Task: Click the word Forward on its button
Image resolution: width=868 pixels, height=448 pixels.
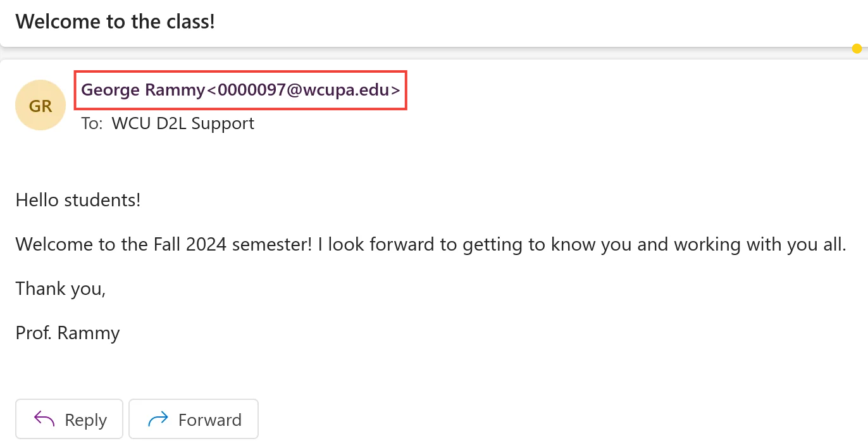Action: pos(210,420)
